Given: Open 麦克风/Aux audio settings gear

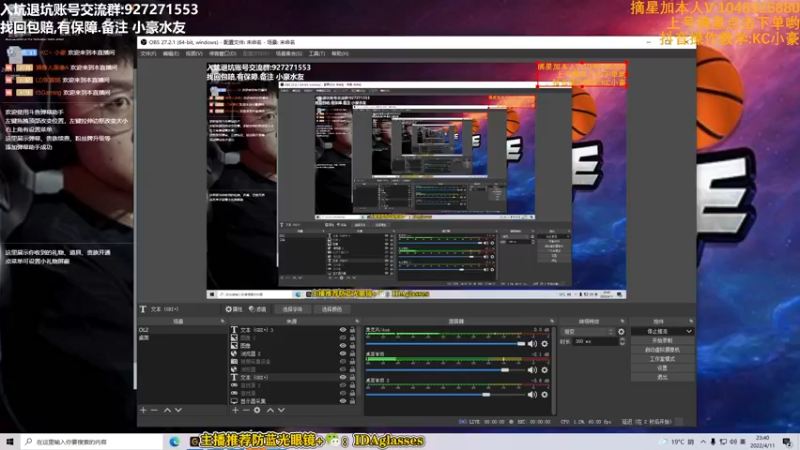Looking at the screenshot, I should pos(544,344).
